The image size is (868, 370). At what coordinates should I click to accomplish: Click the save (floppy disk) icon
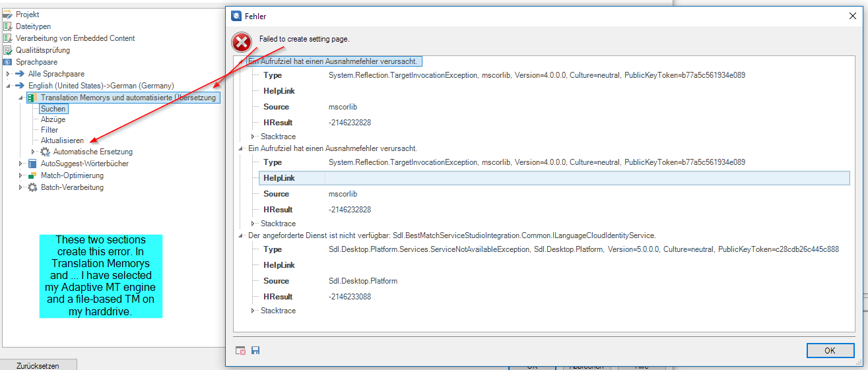pos(255,350)
